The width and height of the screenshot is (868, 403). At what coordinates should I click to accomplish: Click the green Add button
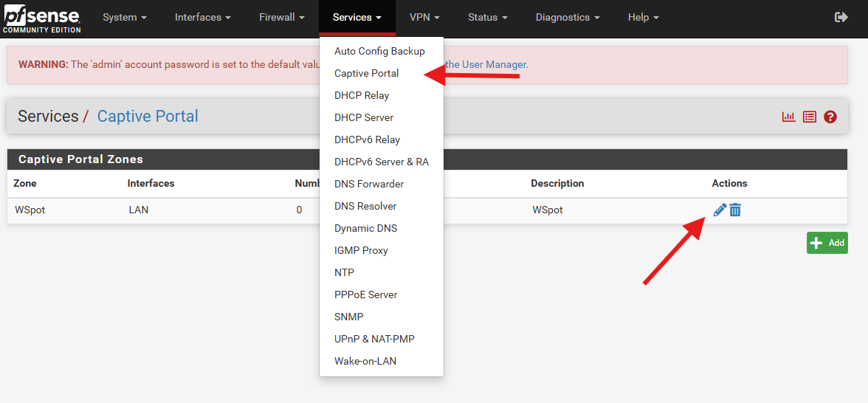827,243
